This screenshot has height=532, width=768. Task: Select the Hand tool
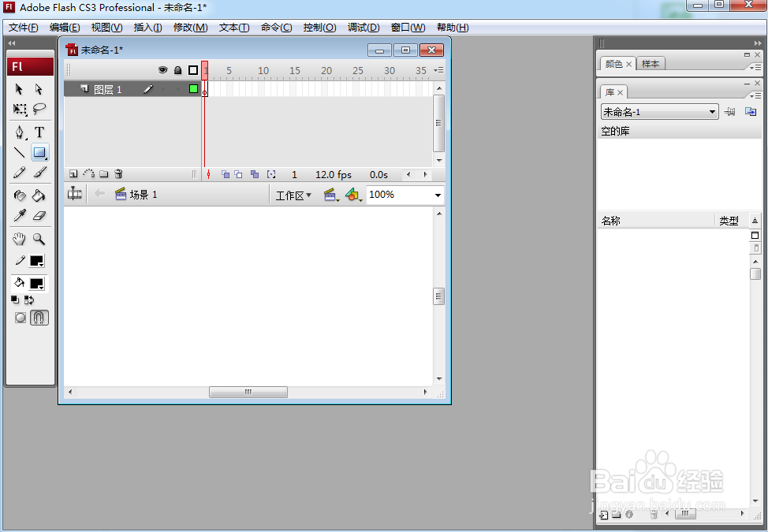(x=19, y=239)
